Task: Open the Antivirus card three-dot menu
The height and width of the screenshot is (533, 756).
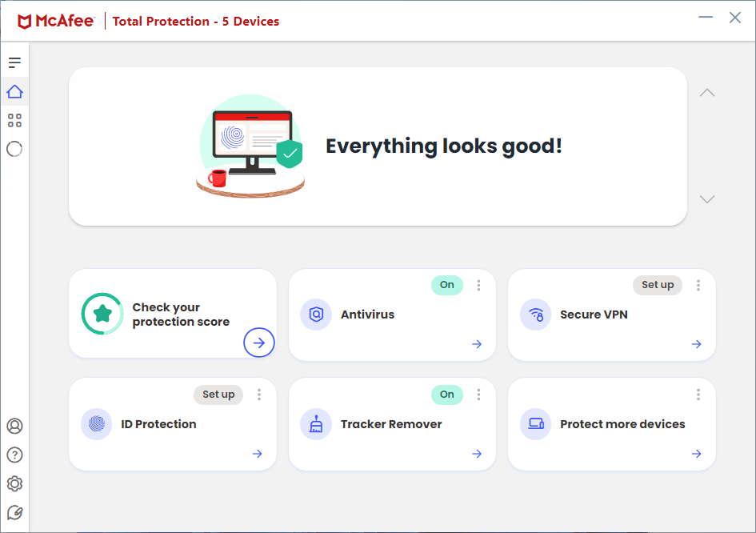Action: [x=478, y=285]
